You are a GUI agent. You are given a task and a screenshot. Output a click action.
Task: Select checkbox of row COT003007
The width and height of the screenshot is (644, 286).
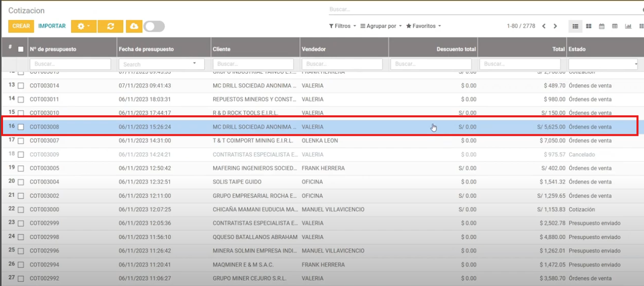click(x=21, y=141)
